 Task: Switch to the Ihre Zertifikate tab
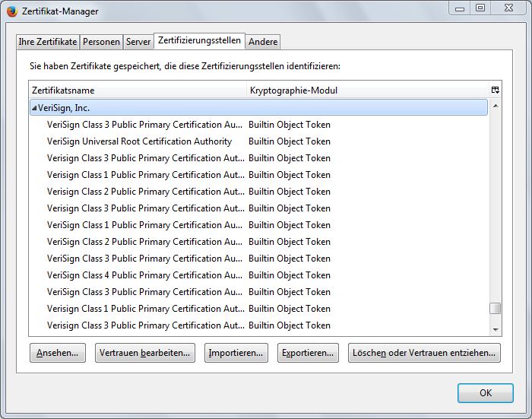(47, 42)
